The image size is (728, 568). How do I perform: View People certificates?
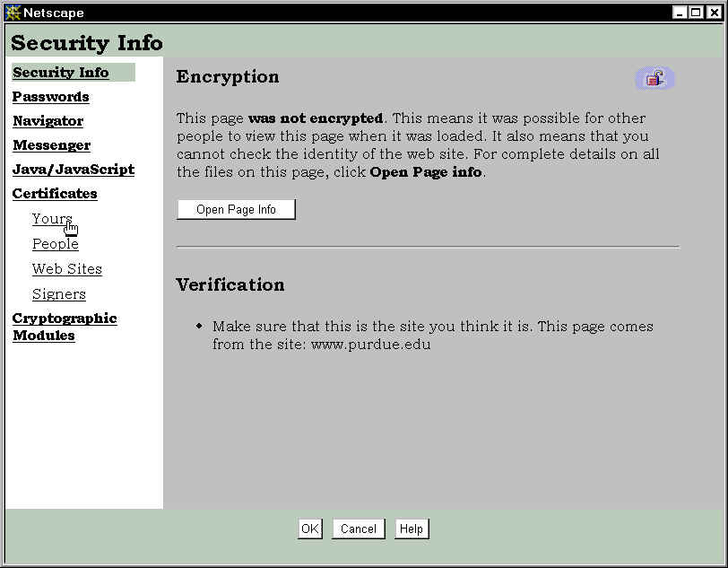coord(56,244)
